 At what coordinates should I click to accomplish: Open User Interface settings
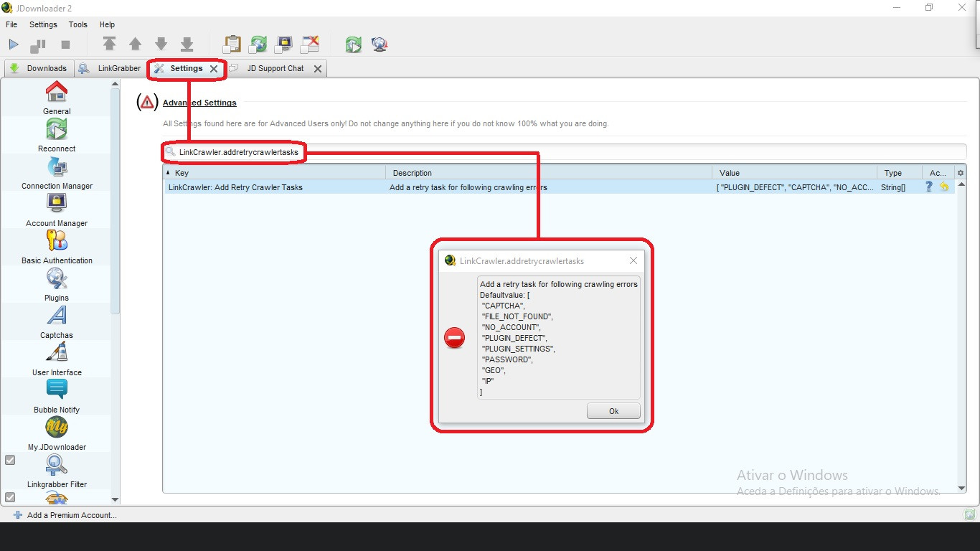57,359
